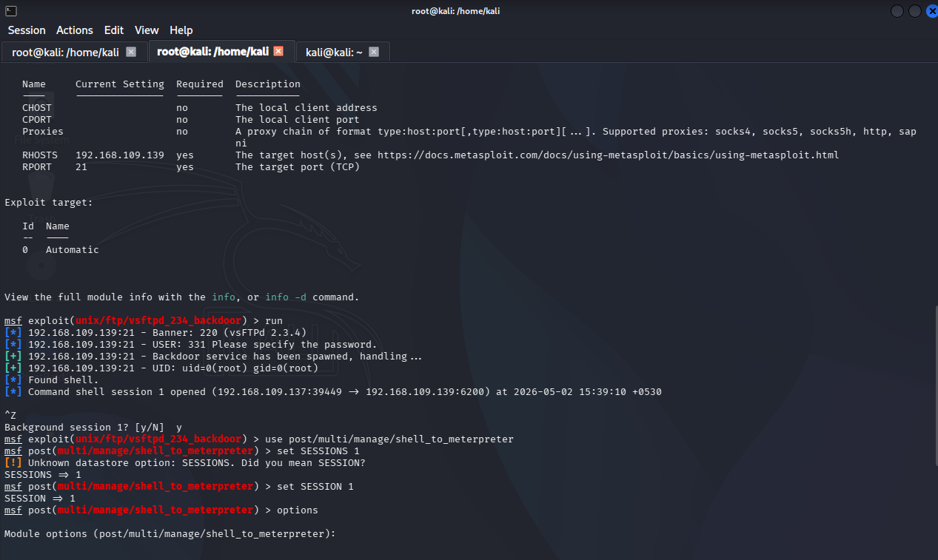Viewport: 938px width, 560px height.
Task: Click the CPORT option name
Action: coord(37,120)
